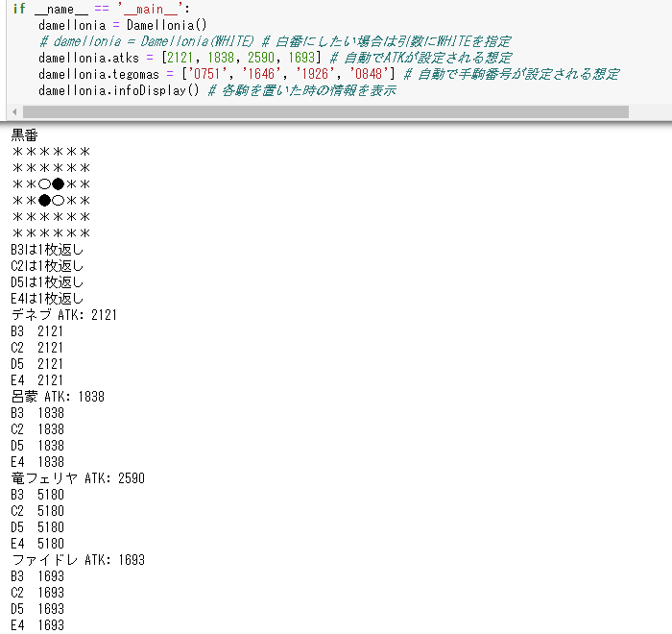Click the horizontal scrollbar thumb under the code

pos(325,112)
